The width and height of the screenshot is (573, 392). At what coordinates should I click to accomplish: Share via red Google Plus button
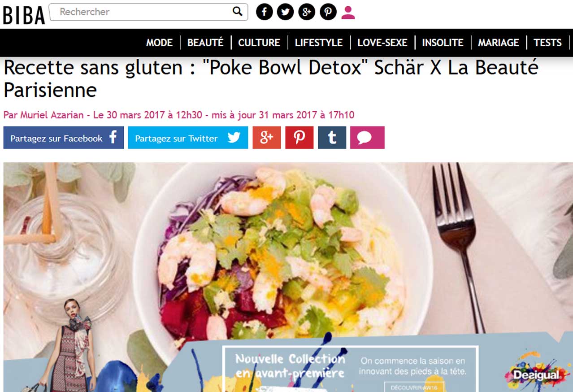click(x=267, y=138)
